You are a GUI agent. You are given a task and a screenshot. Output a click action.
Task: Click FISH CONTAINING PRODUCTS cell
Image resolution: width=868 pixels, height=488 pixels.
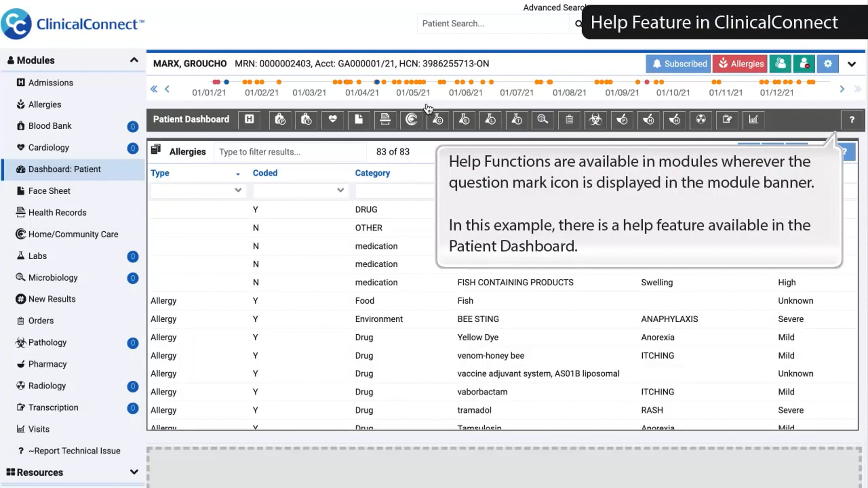515,282
